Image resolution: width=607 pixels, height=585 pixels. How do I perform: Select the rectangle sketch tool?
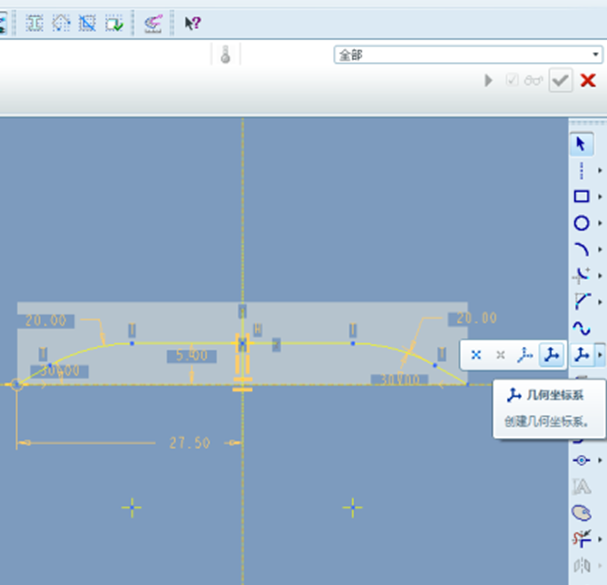[581, 197]
